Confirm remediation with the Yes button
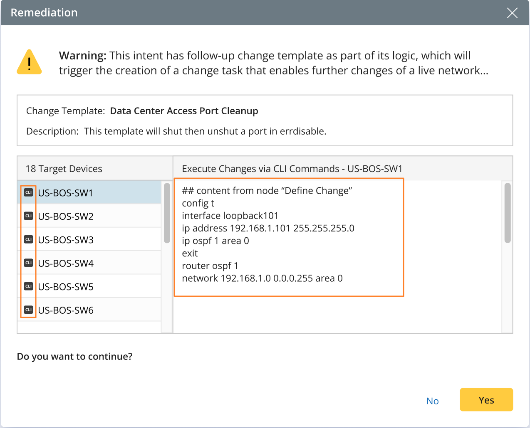Screen dimensions: 530x428 486,400
